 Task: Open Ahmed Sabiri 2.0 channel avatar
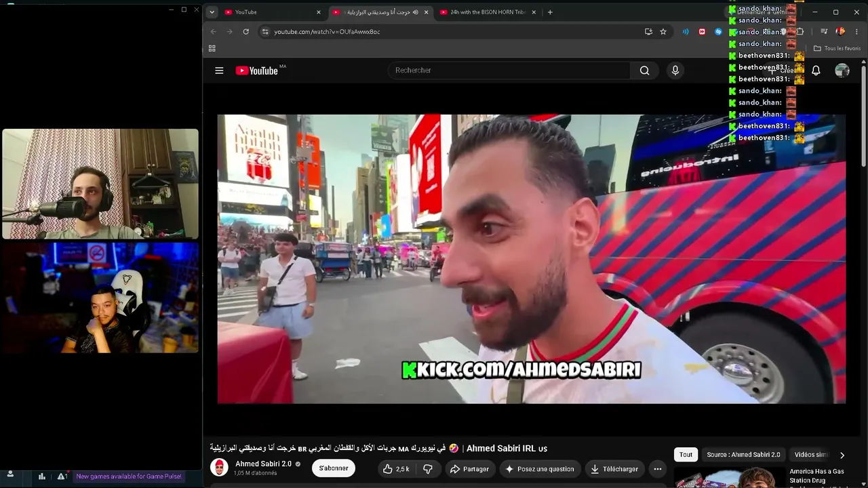pos(219,468)
